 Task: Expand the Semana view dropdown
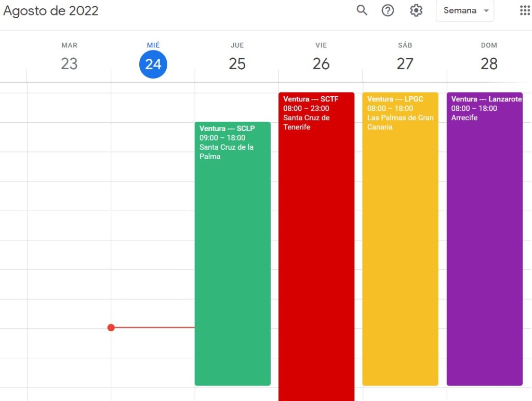coord(465,10)
